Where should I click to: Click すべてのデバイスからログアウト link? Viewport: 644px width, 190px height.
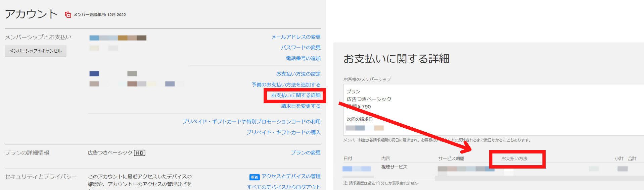pos(283,187)
